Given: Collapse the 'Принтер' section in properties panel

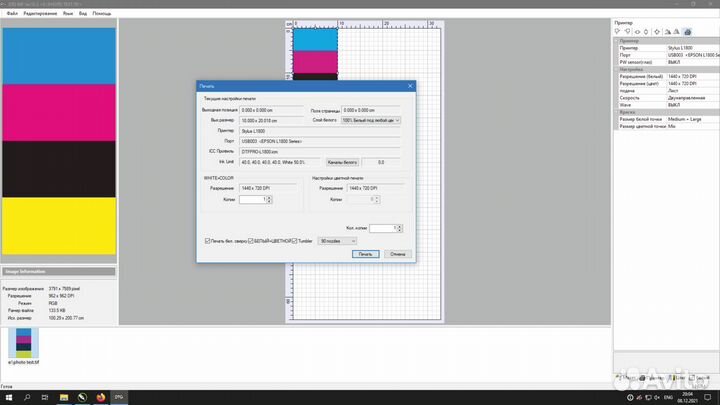Looking at the screenshot, I should click(x=617, y=41).
